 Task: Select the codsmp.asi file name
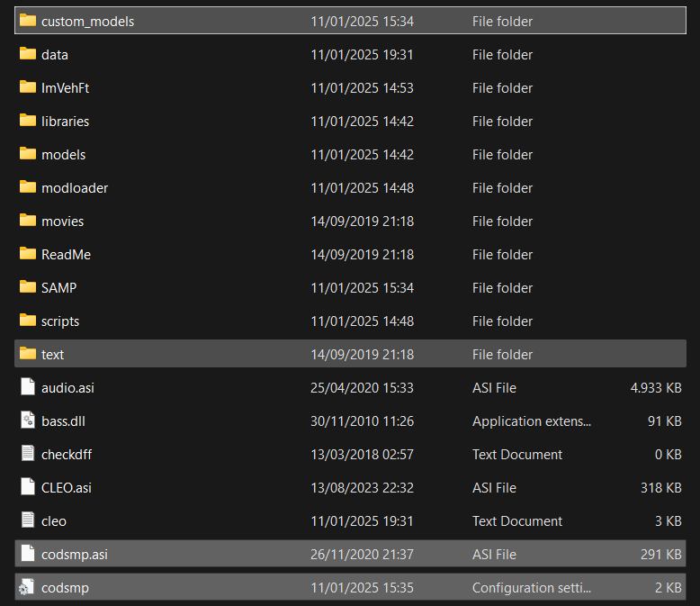pos(75,555)
